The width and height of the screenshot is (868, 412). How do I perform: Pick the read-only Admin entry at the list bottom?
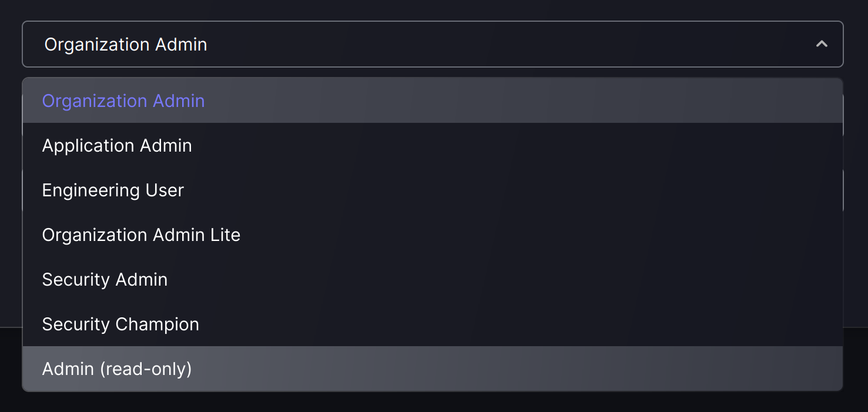click(x=433, y=369)
